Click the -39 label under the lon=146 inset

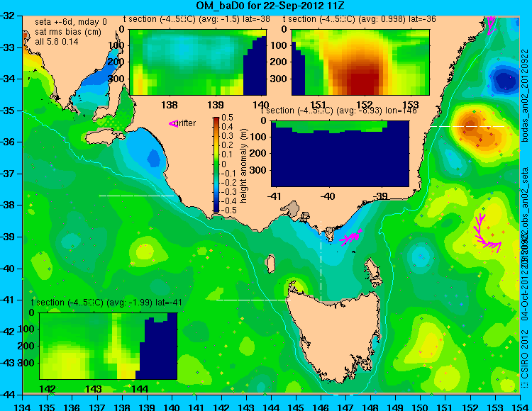(x=379, y=196)
